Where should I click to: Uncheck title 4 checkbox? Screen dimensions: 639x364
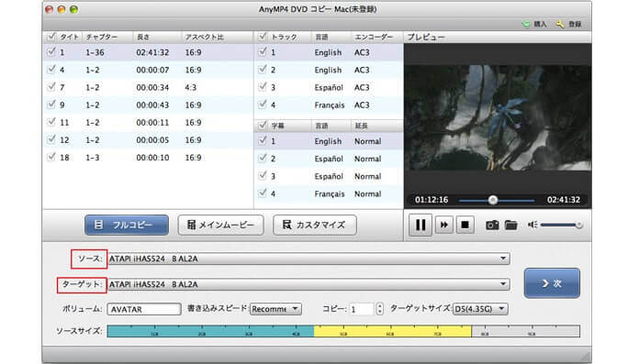[x=51, y=70]
